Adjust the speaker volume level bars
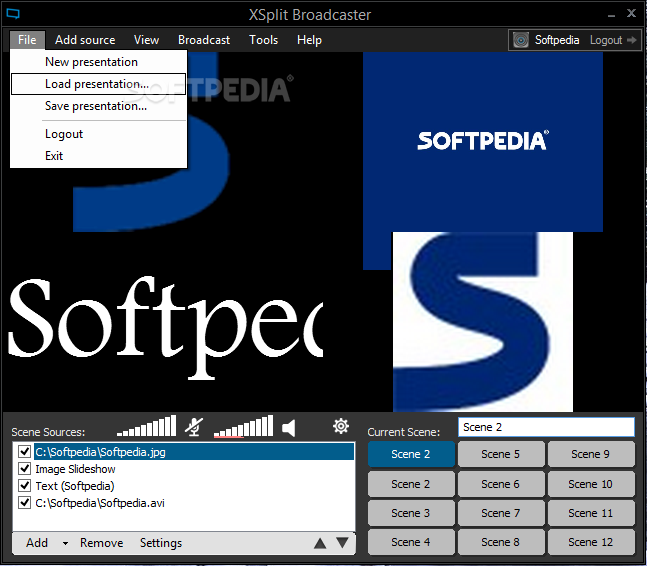This screenshot has width=647, height=566. coord(243,426)
